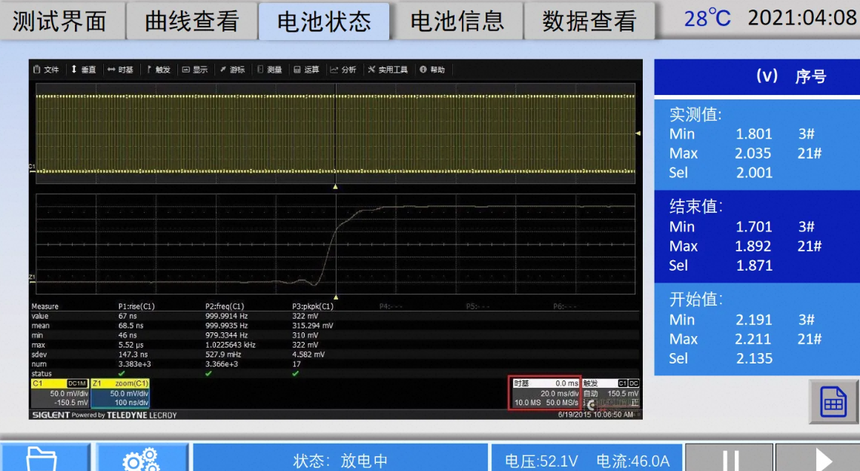
Task: Click the pause button
Action: point(729,458)
